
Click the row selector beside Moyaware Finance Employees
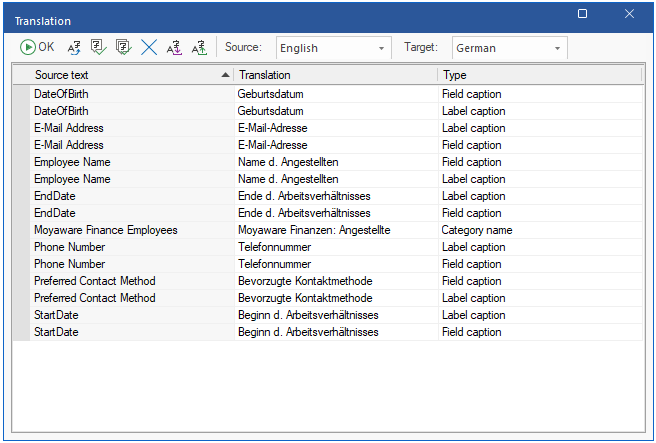[x=21, y=230]
